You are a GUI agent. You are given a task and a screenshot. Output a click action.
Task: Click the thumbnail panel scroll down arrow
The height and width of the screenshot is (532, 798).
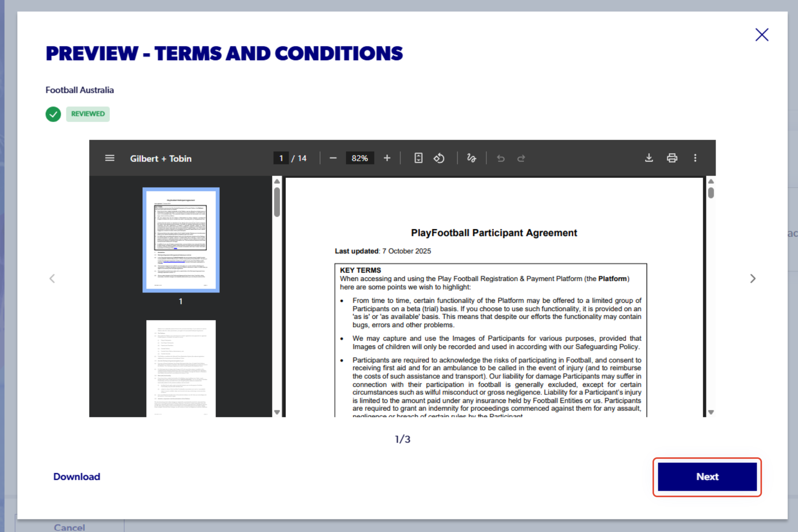[277, 412]
